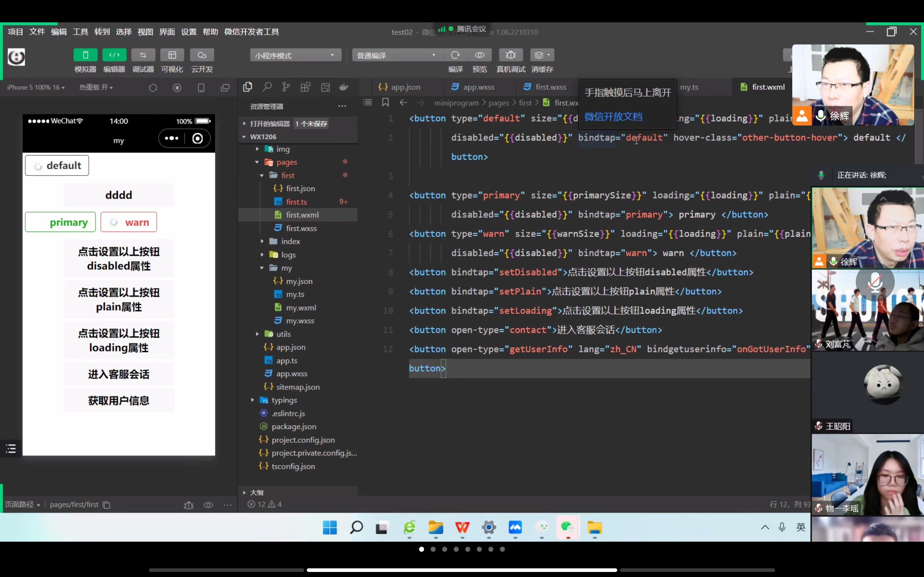Image resolution: width=924 pixels, height=577 pixels.
Task: Click the real device debug icon
Action: tap(510, 55)
